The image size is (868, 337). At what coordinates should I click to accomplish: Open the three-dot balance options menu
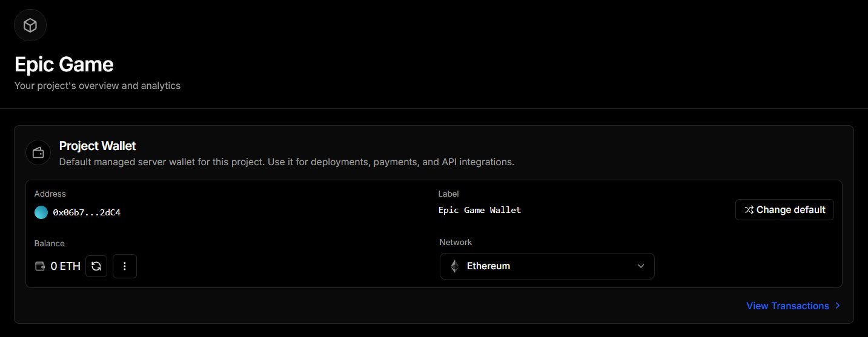(x=125, y=266)
